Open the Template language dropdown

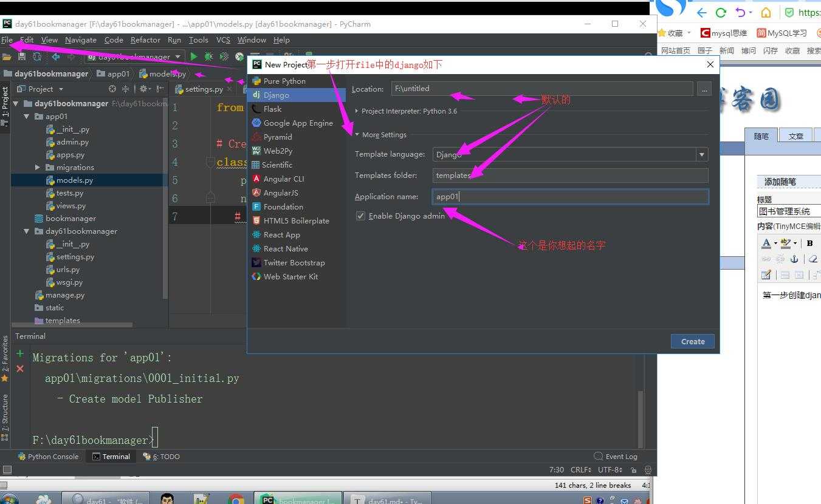pos(702,154)
